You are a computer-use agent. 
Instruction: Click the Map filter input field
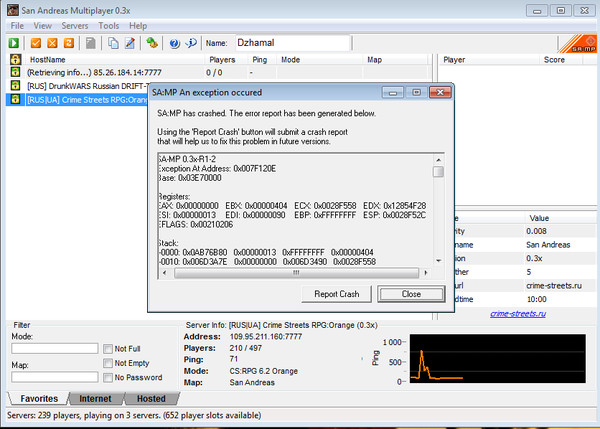(x=55, y=377)
